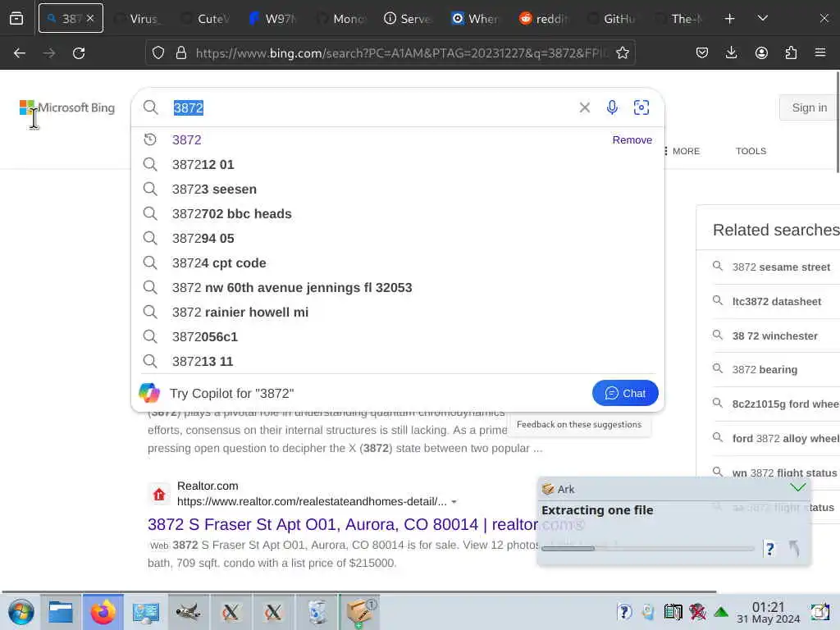Switch to the reddit tab
The width and height of the screenshot is (840, 630).
545,19
